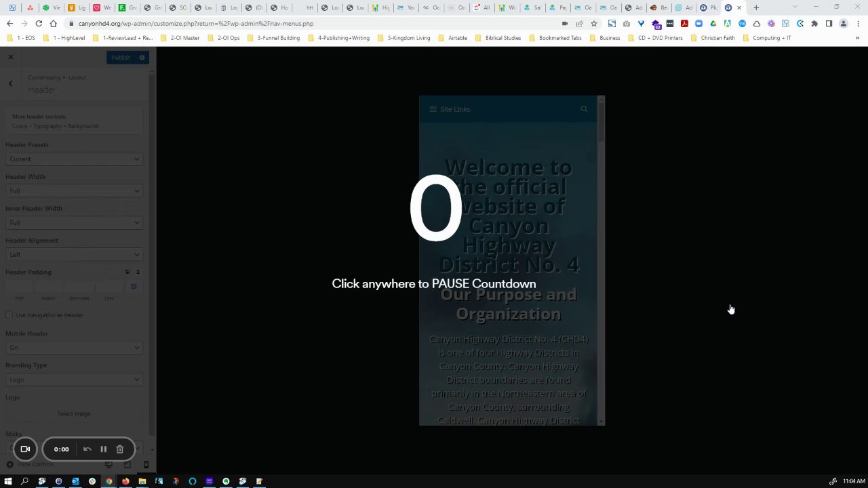
Task: Open the Chrome side panel
Action: [x=829, y=23]
